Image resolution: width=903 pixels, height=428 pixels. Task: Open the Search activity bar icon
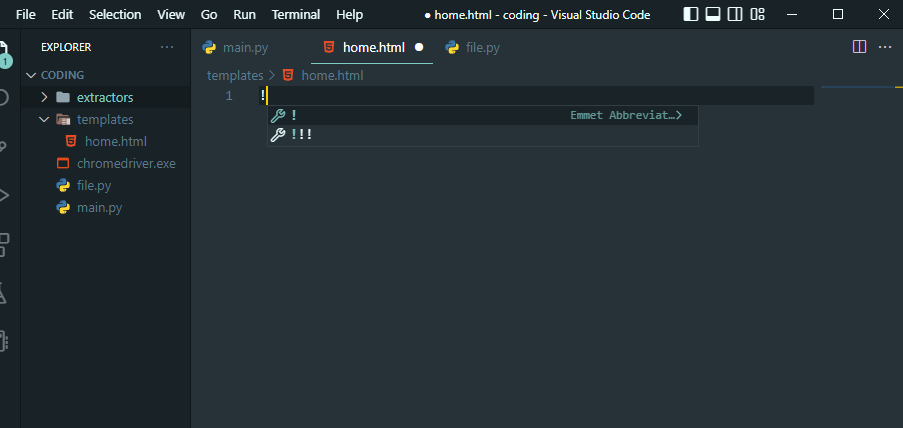pyautogui.click(x=3, y=97)
